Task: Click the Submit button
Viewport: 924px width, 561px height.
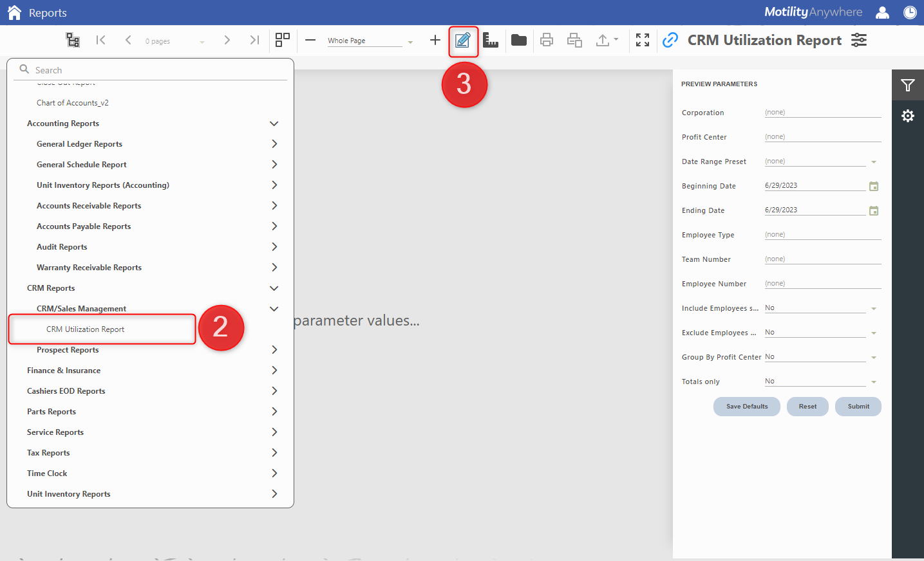Action: 858,407
